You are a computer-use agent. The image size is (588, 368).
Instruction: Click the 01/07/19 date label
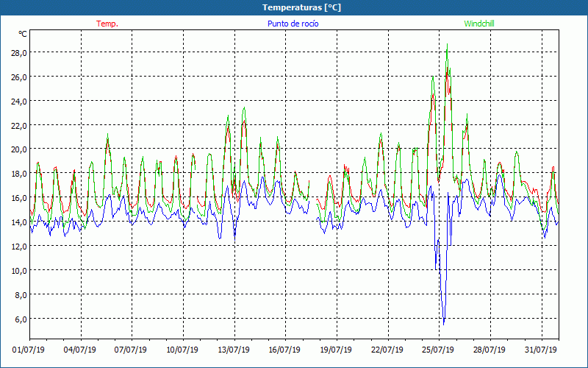(x=29, y=350)
